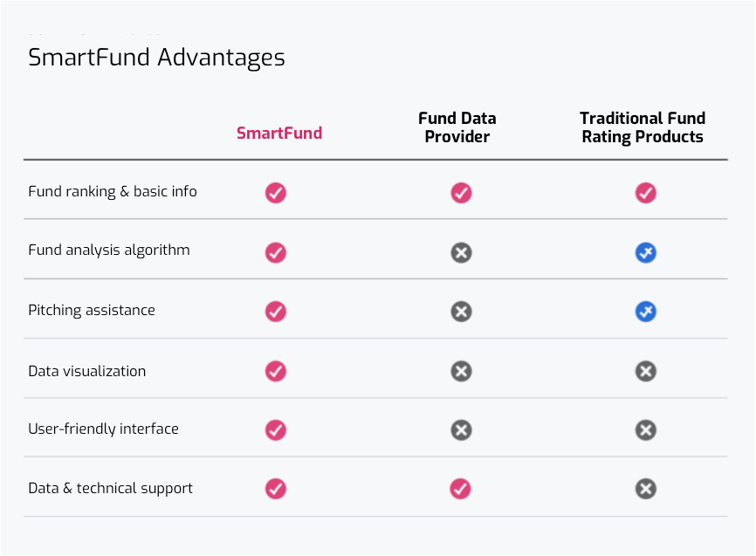Click gray X for Fund Data Provider in User-friendly interface

click(x=462, y=430)
